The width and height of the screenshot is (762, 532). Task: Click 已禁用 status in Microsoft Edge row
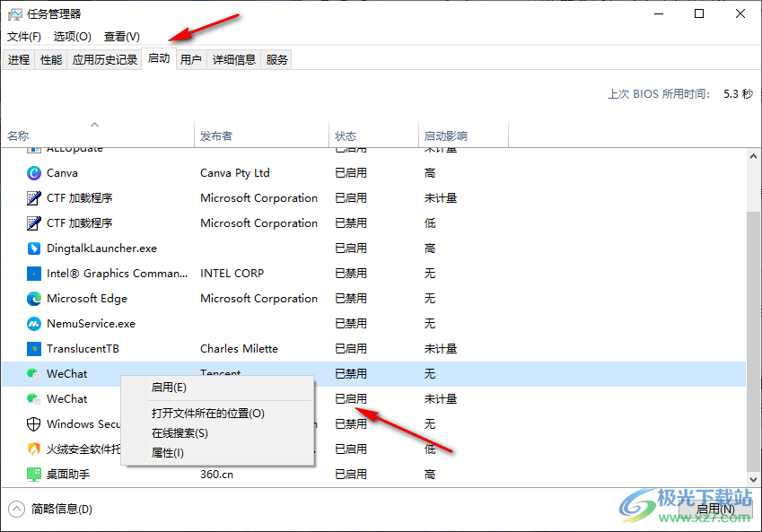coord(351,299)
